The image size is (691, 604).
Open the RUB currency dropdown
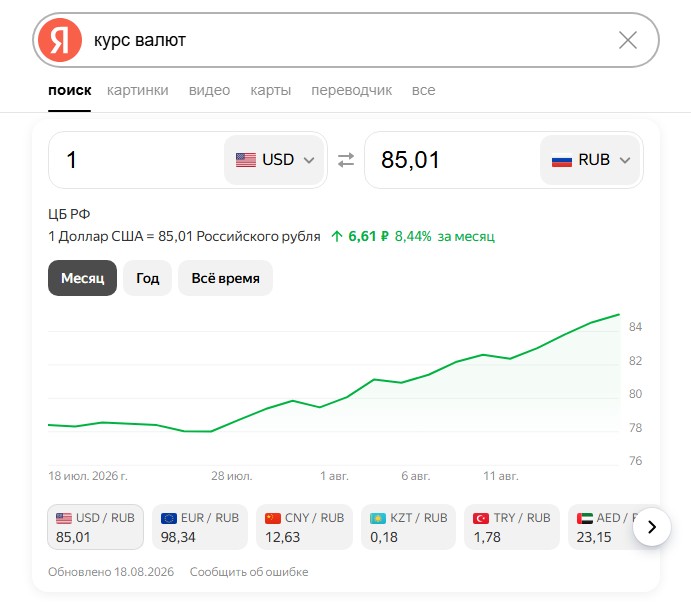590,160
